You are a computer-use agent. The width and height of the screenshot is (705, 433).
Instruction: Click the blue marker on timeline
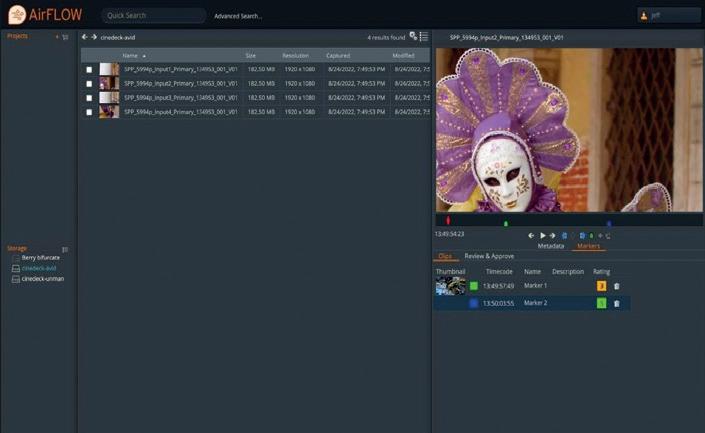(x=609, y=223)
